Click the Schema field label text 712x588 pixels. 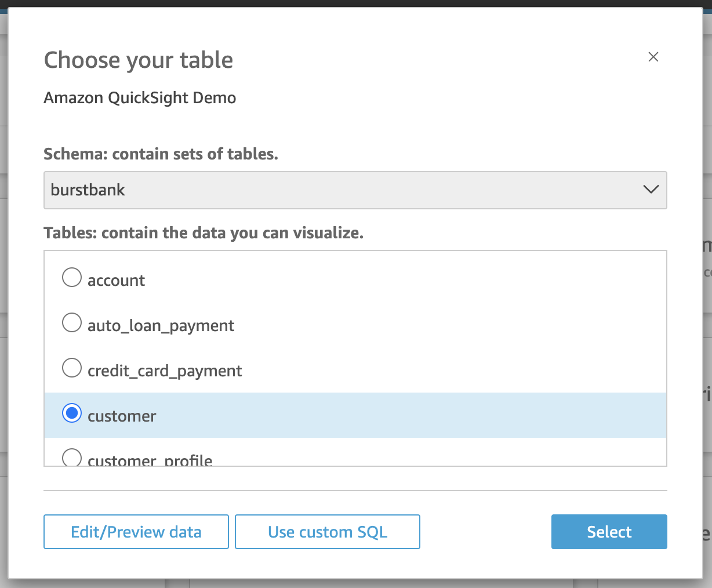pos(161,154)
